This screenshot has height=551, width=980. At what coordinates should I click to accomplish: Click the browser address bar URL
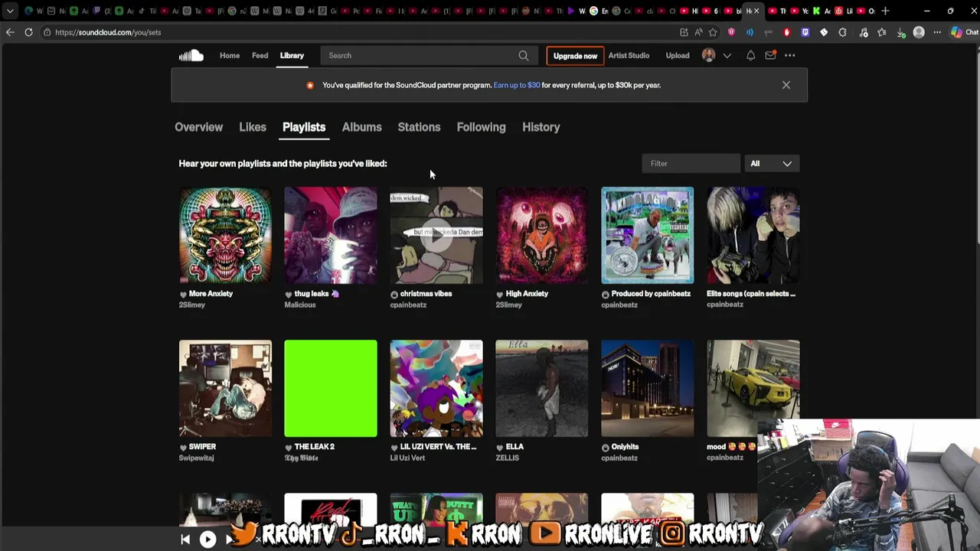(108, 32)
